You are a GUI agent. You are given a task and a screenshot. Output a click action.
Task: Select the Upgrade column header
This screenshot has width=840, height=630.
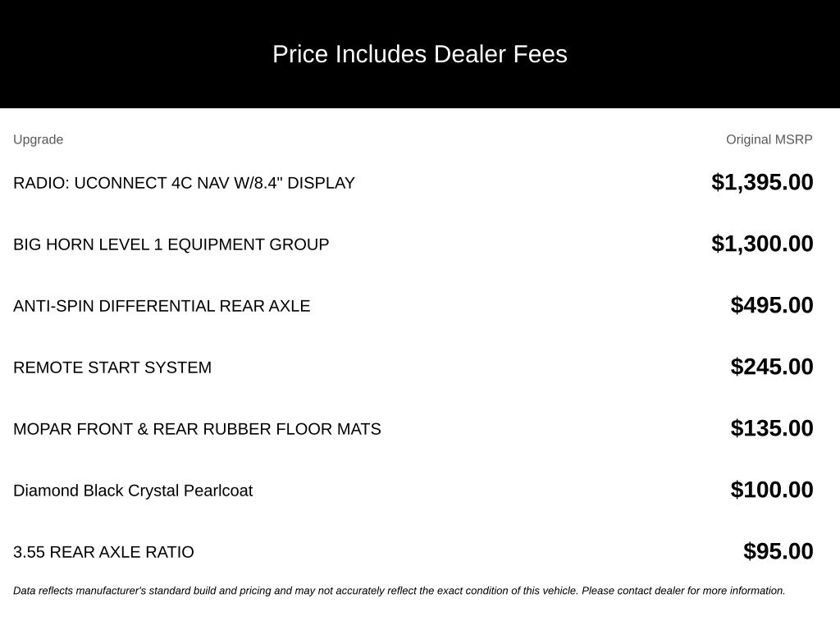pyautogui.click(x=38, y=139)
